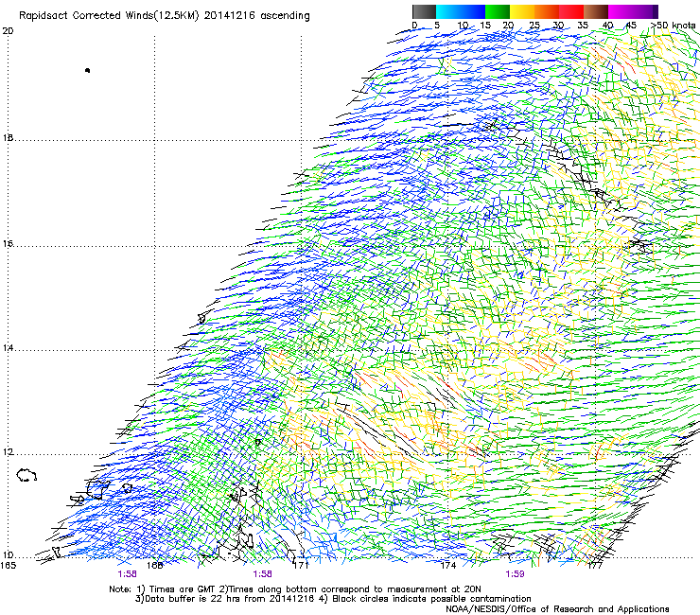The height and width of the screenshot is (615, 700).
Task: Click 'correspond to measurement at 20N' note
Action: (401, 589)
